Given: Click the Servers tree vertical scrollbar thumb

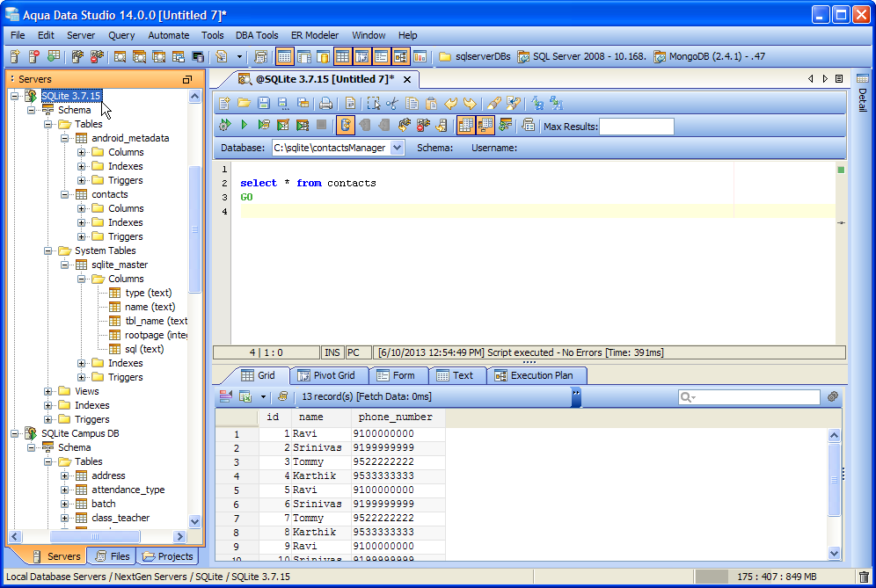Looking at the screenshot, I should 195,229.
